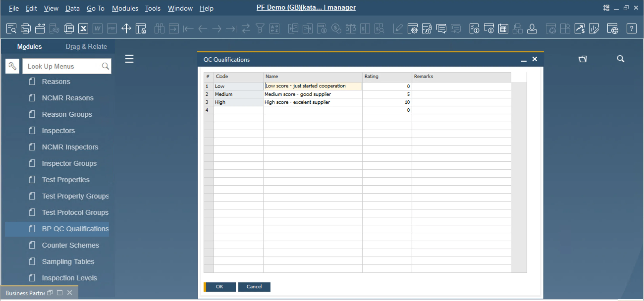644x301 pixels.
Task: Open Form Settings toolbar icon
Action: (x=412, y=28)
